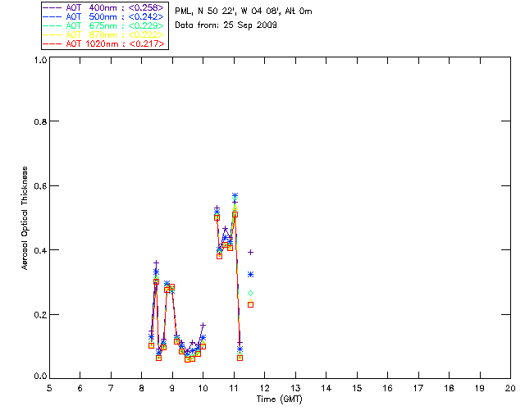Viewport: 525px width, 420px height.
Task: Select the AOT 870nm legend entry
Action: 104,34
